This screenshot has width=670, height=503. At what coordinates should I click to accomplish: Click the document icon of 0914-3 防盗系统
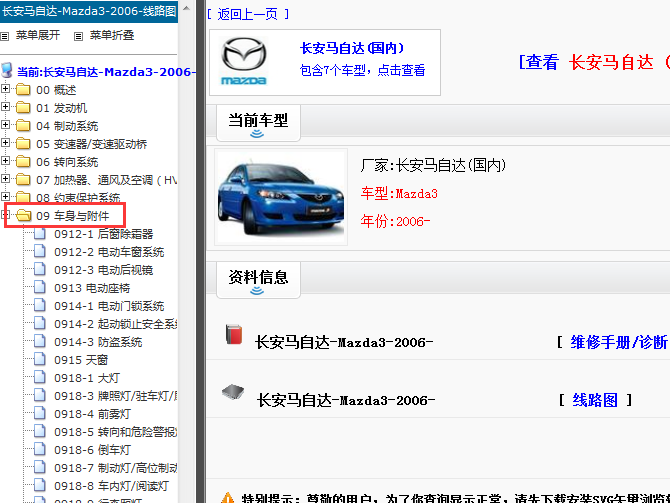pyautogui.click(x=40, y=341)
